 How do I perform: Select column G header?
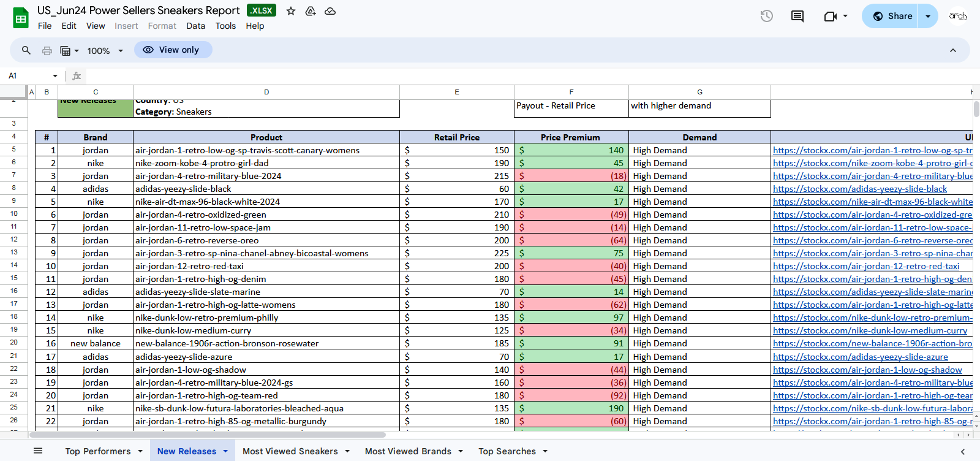(x=699, y=92)
